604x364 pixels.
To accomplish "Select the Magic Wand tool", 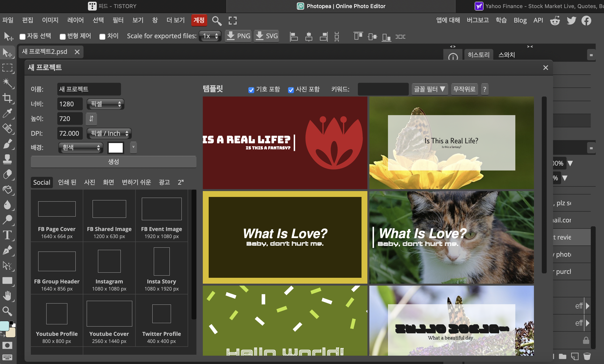I will click(x=7, y=83).
